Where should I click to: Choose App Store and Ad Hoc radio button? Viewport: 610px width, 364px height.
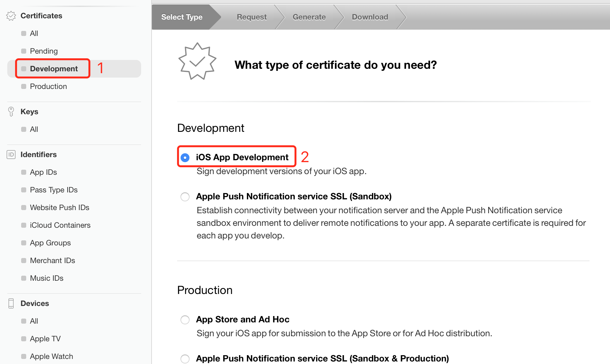[x=185, y=320]
